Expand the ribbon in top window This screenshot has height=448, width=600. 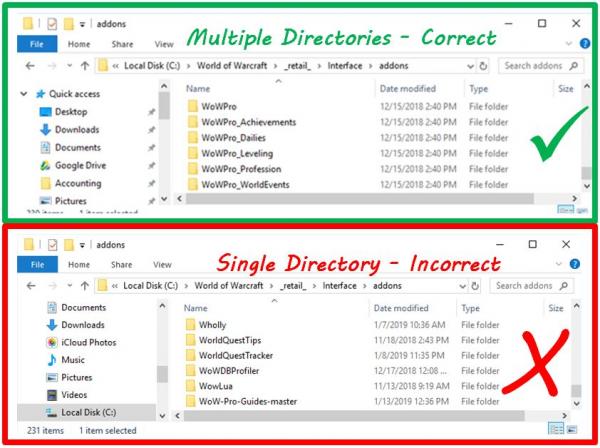click(569, 44)
